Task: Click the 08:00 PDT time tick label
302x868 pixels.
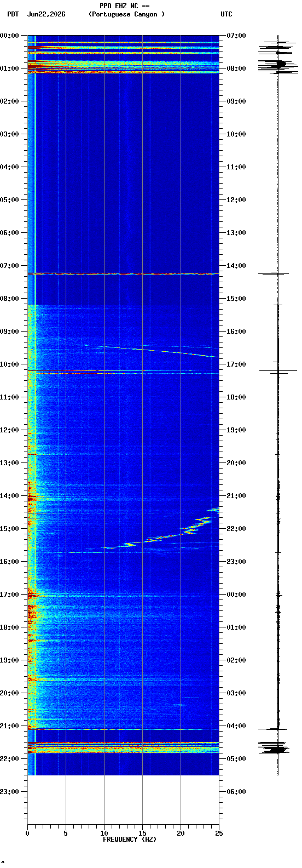Action: point(9,299)
